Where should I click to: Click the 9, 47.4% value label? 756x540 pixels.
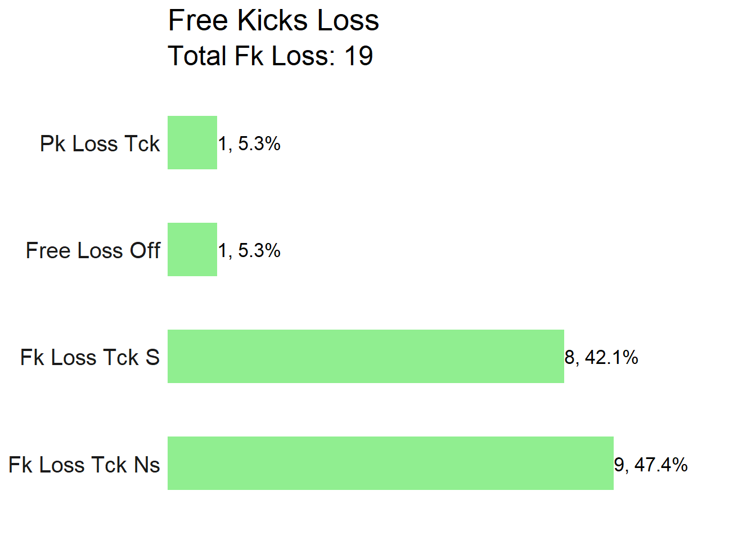651,465
